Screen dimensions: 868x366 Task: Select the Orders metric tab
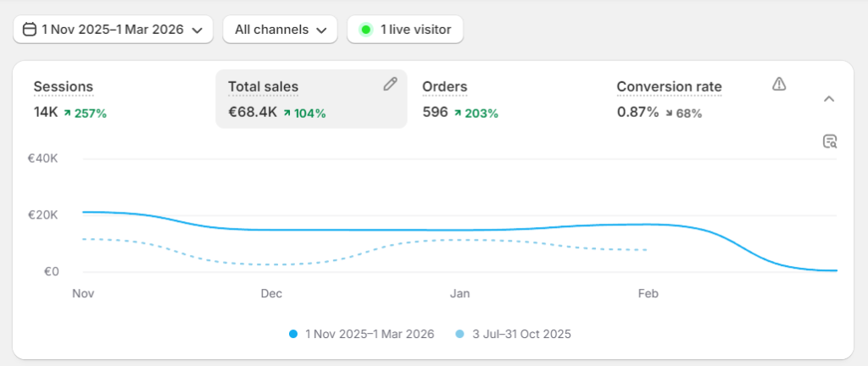point(444,86)
